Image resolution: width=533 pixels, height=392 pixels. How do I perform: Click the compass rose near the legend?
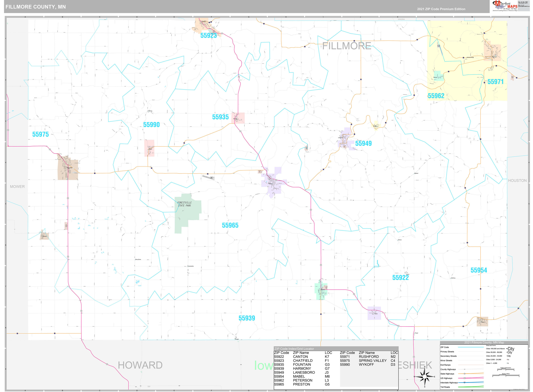[x=425, y=376]
